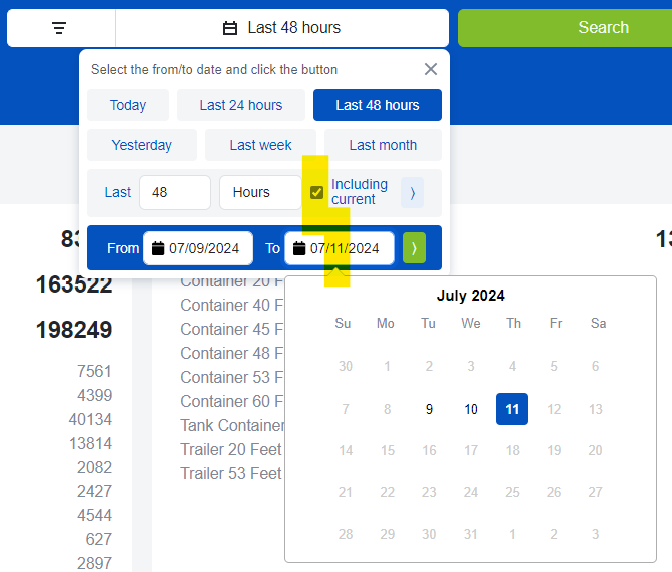
Task: Click the value 13814
Action: point(90,443)
